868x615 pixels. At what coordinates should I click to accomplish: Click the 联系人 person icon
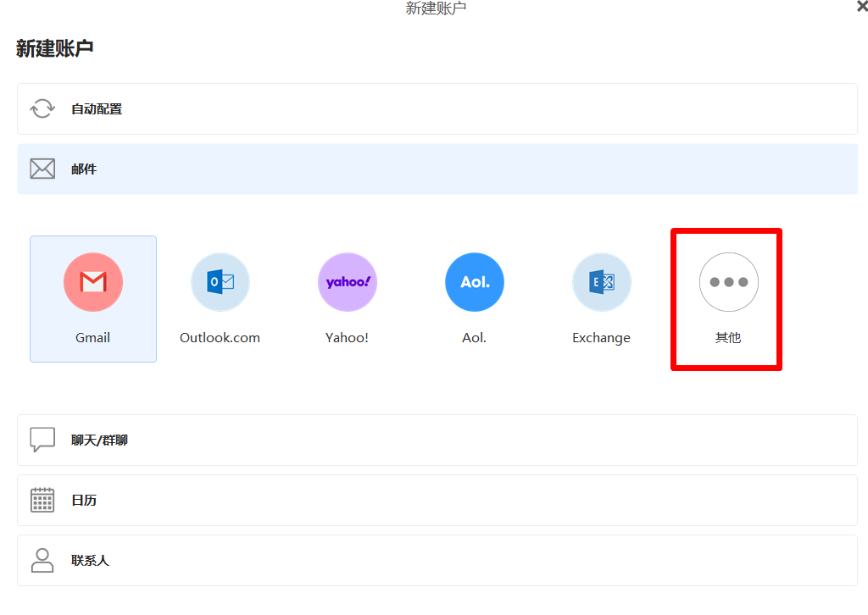pyautogui.click(x=42, y=560)
